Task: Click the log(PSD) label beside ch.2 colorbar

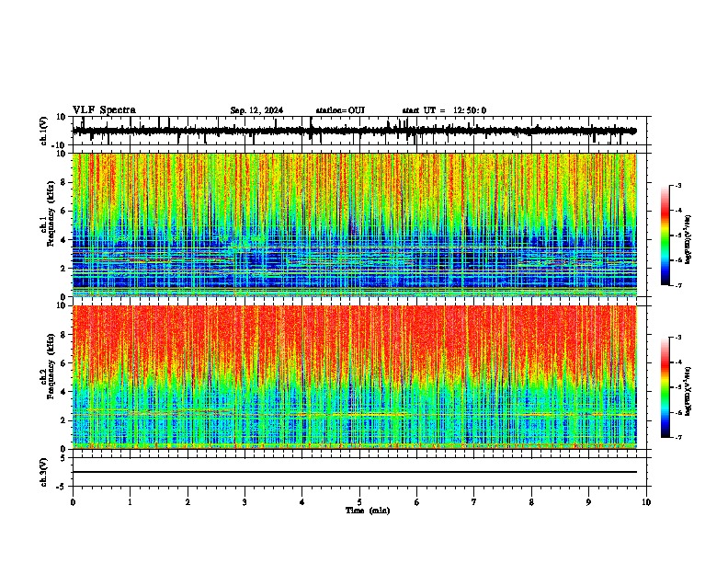Action: [x=688, y=391]
